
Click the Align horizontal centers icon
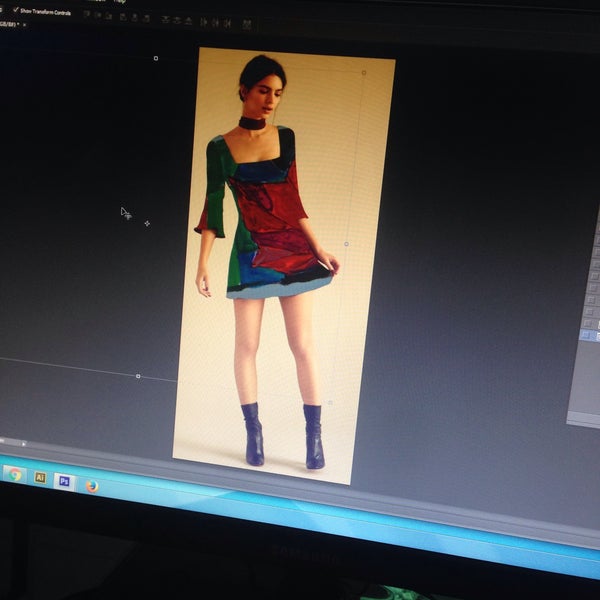135,18
